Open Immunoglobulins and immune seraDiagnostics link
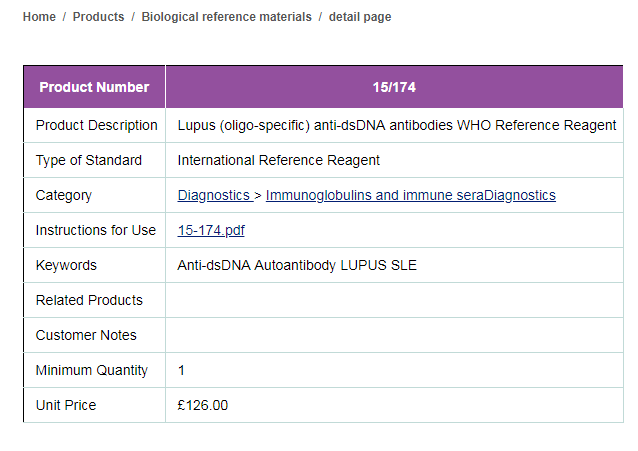The width and height of the screenshot is (638, 451). (410, 196)
